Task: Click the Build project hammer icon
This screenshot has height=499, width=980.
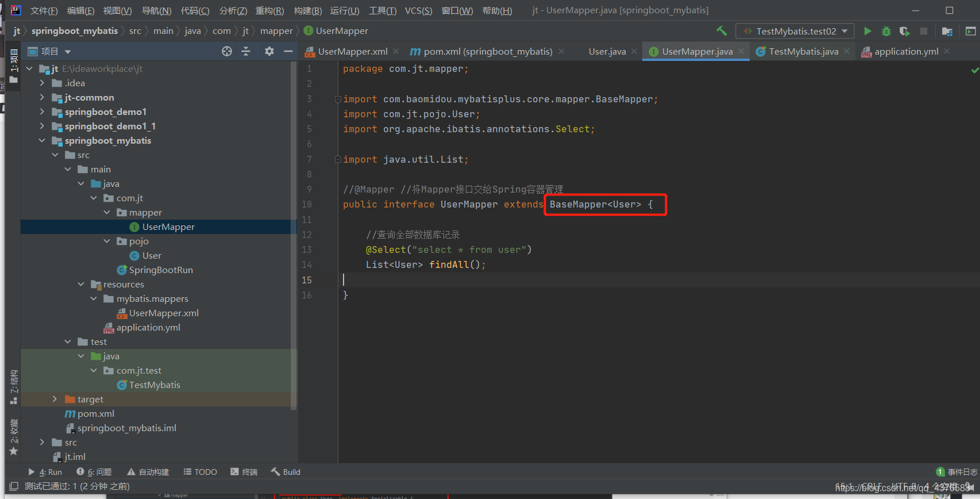Action: click(722, 31)
